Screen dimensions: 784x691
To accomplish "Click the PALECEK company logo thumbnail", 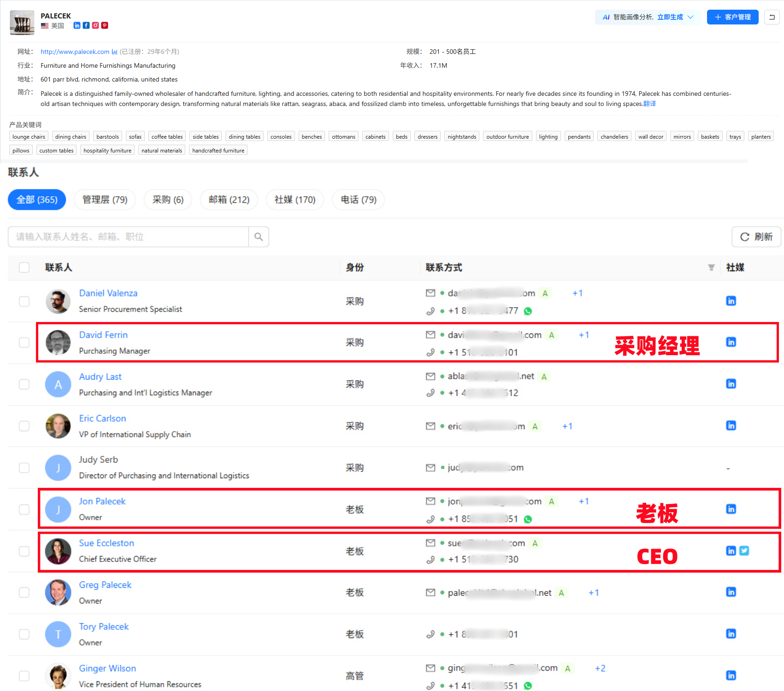I will [22, 23].
